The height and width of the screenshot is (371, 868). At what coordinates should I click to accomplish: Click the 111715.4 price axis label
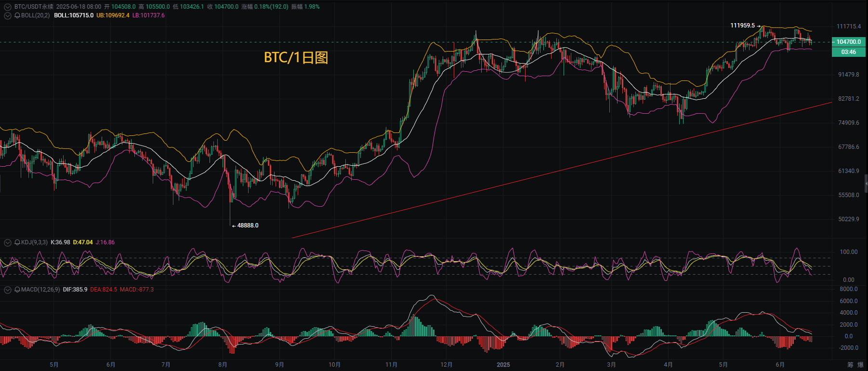tap(849, 26)
